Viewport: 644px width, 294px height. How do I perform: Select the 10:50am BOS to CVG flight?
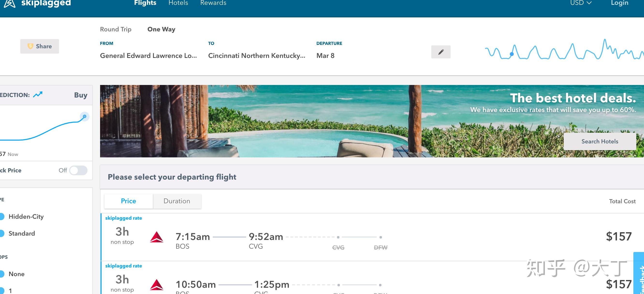click(372, 278)
